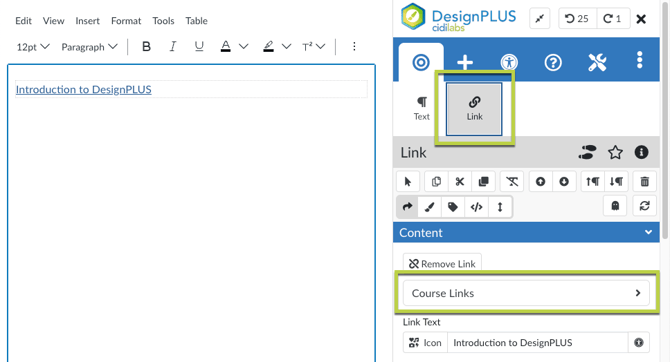The image size is (670, 362).
Task: Open the footsteps walkthrough icon
Action: 588,152
